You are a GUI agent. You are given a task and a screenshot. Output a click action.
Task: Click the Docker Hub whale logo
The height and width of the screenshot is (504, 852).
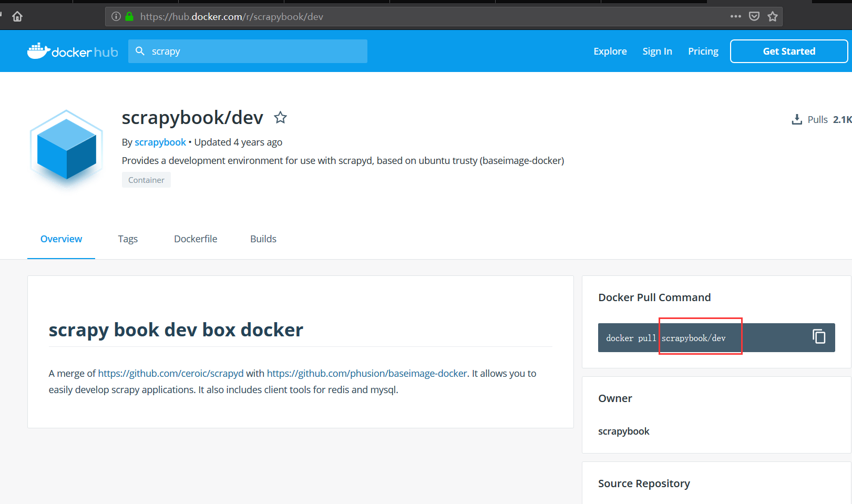73,51
